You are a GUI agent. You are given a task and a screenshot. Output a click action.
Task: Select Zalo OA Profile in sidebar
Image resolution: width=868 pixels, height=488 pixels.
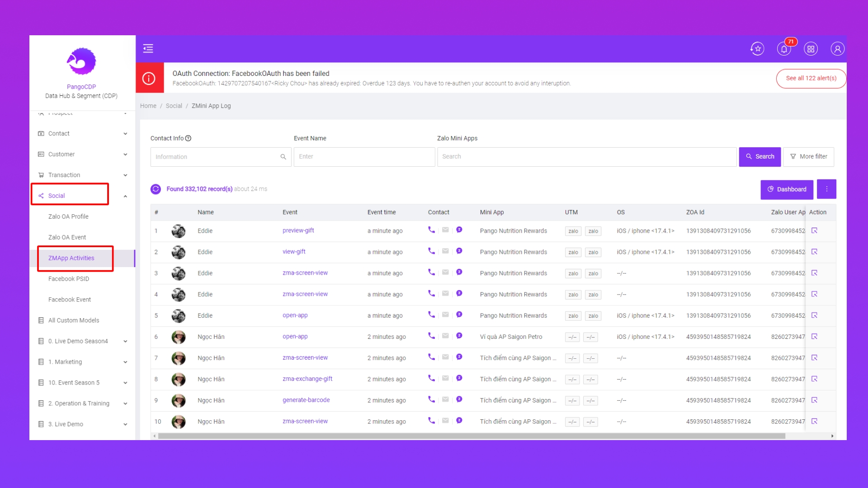click(68, 216)
